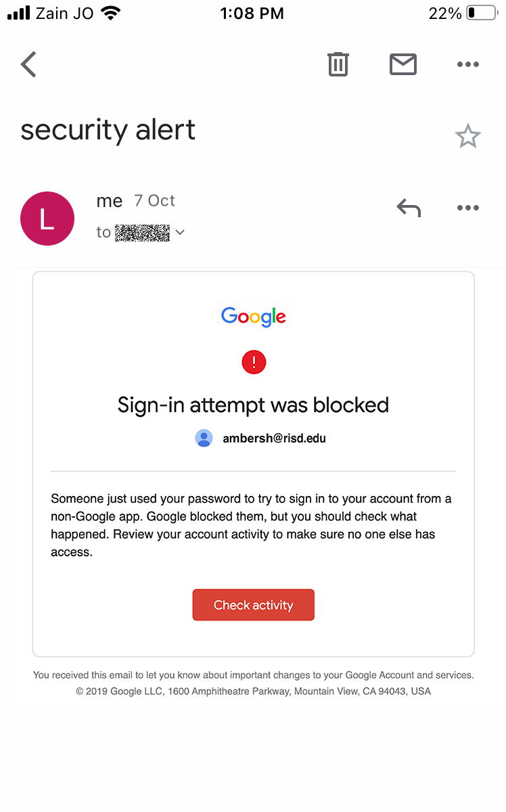Open the top toolbar more options menu
This screenshot has height=812, width=506.
tap(467, 64)
